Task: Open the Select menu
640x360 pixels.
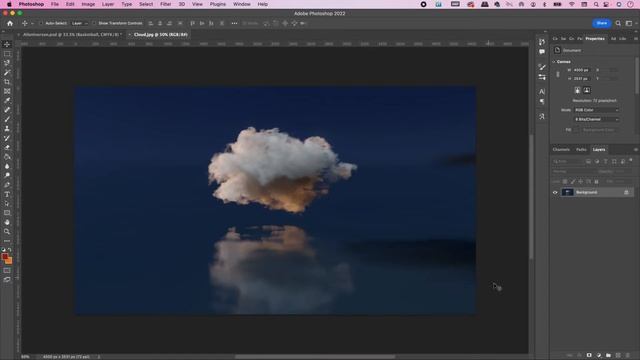Action: point(146,4)
